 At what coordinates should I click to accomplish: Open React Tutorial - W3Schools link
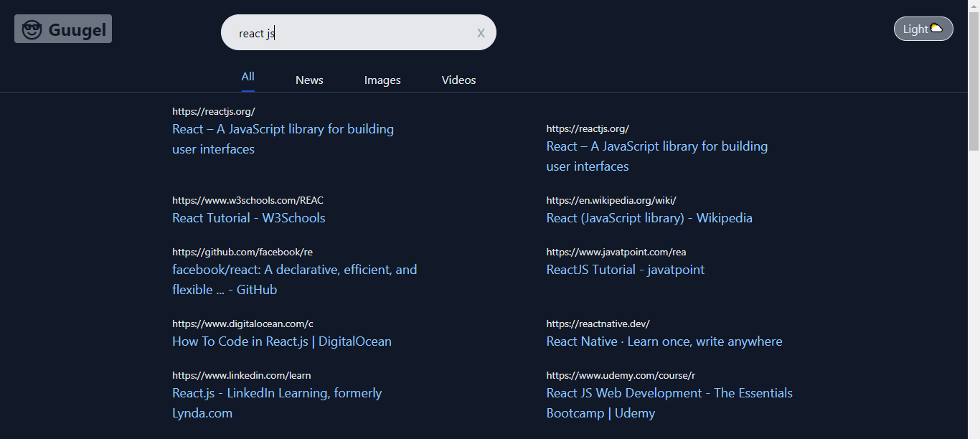click(x=249, y=217)
